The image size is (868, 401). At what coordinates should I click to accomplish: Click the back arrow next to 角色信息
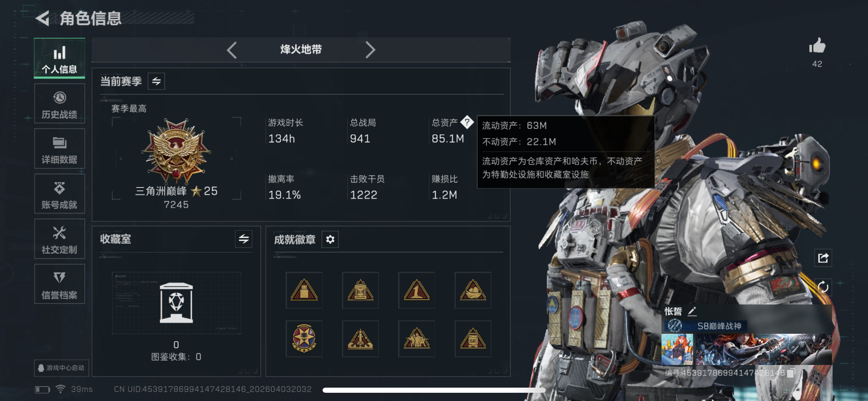click(43, 18)
